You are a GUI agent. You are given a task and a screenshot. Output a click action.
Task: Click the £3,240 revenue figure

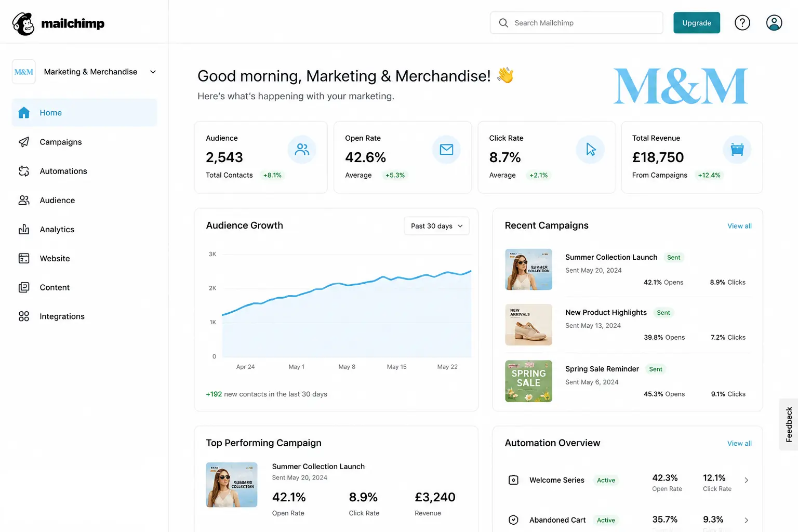[x=435, y=497]
